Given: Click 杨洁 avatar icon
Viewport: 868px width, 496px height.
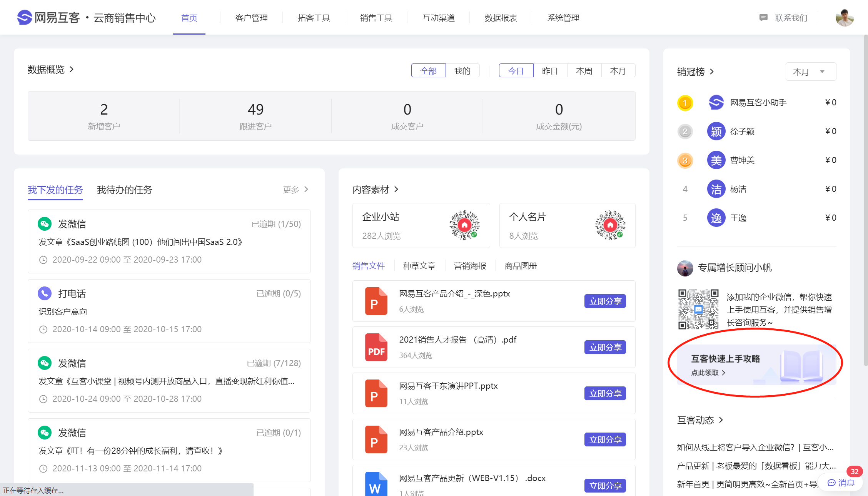Looking at the screenshot, I should 716,189.
